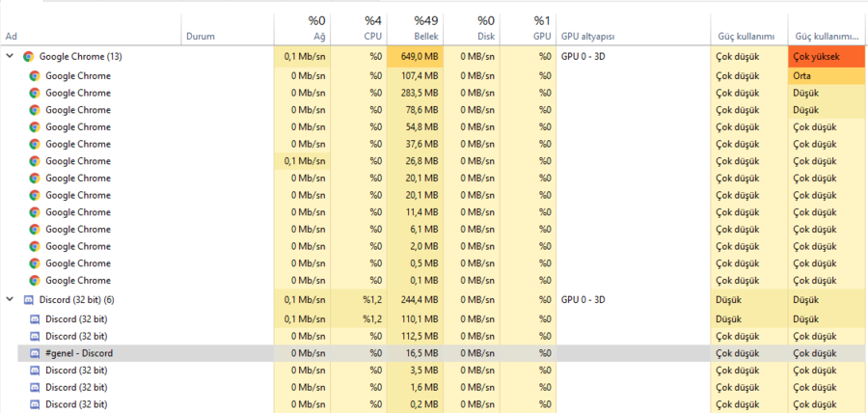Click the Çok yüksek power trend cell
Screen dimensions: 868x413
(827, 57)
